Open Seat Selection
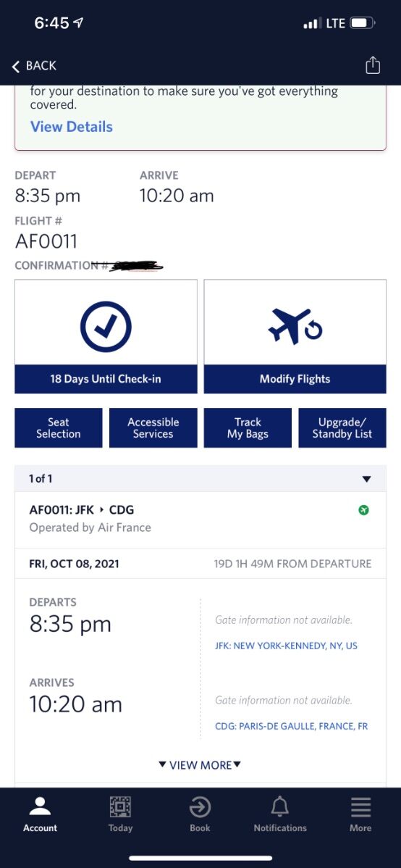 click(58, 428)
